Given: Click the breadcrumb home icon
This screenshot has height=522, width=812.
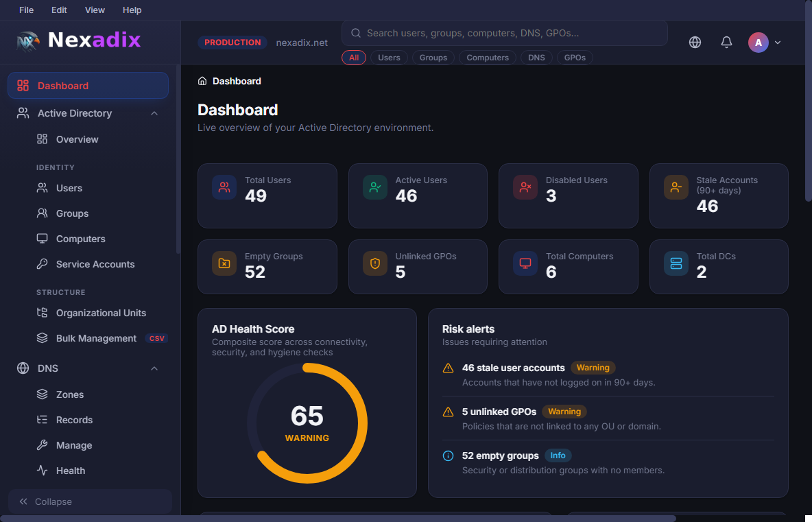Looking at the screenshot, I should 202,81.
